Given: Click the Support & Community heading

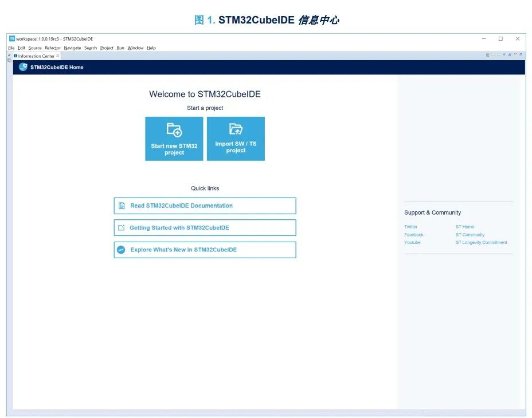Looking at the screenshot, I should [x=433, y=212].
